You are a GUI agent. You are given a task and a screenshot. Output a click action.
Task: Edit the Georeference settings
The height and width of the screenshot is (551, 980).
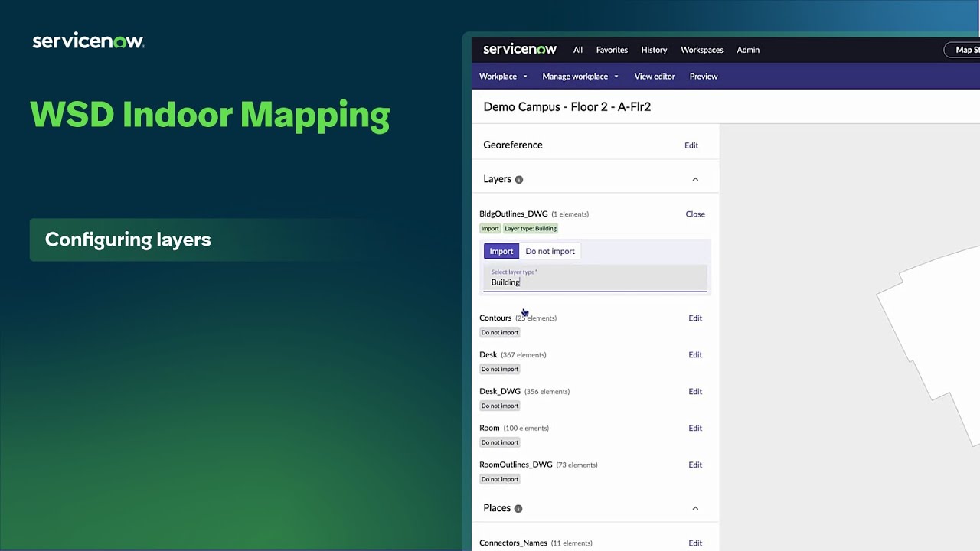point(691,145)
